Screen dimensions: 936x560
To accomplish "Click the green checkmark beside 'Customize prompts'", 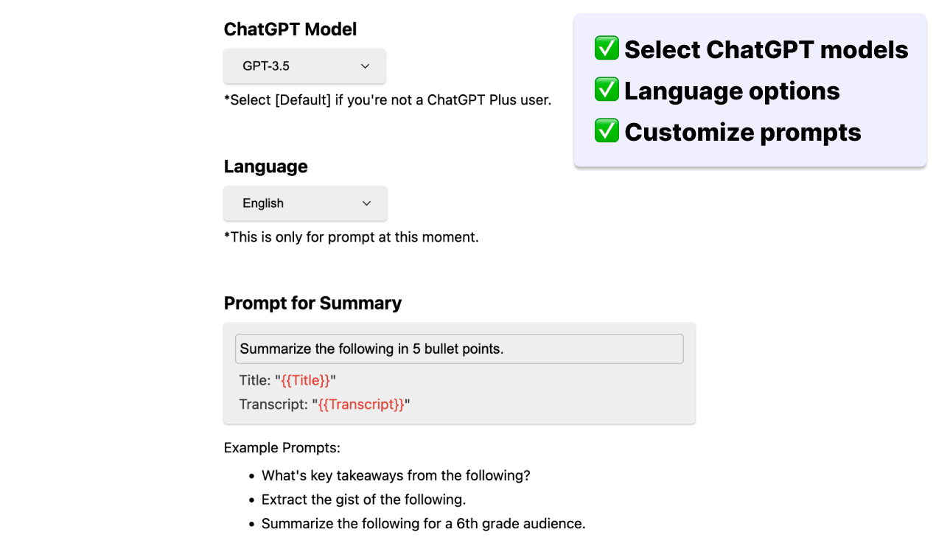I will [606, 130].
